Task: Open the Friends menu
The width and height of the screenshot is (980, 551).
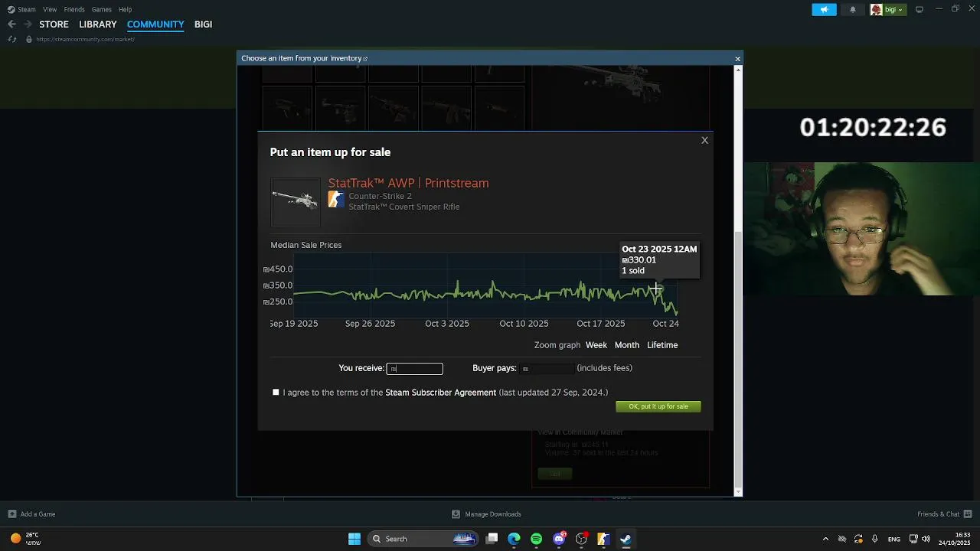Action: (x=74, y=9)
